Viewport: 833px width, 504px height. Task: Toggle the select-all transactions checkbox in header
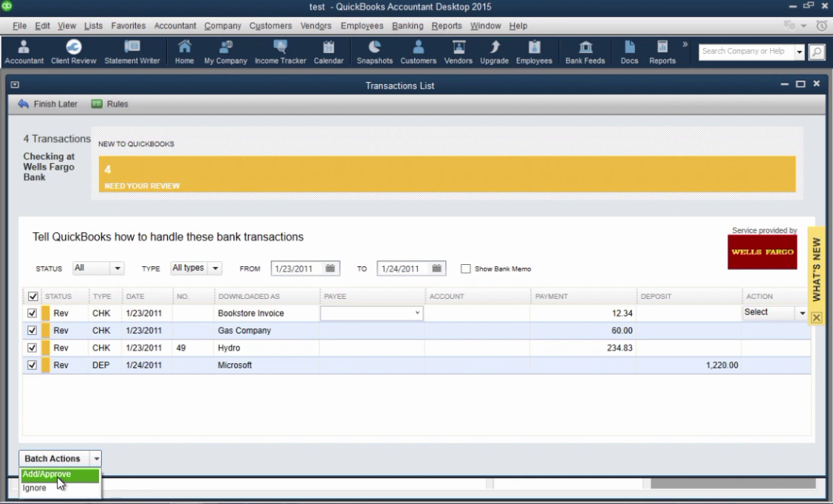click(32, 297)
